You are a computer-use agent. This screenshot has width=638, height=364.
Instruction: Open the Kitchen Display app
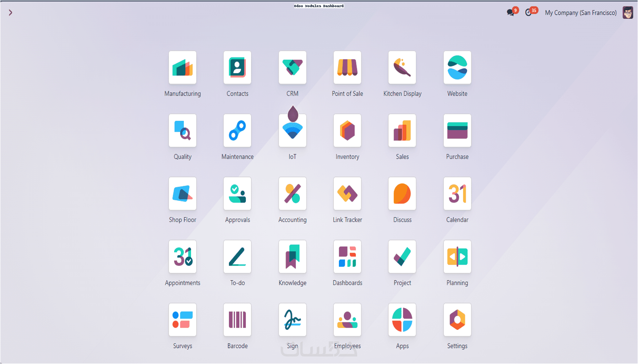point(402,68)
